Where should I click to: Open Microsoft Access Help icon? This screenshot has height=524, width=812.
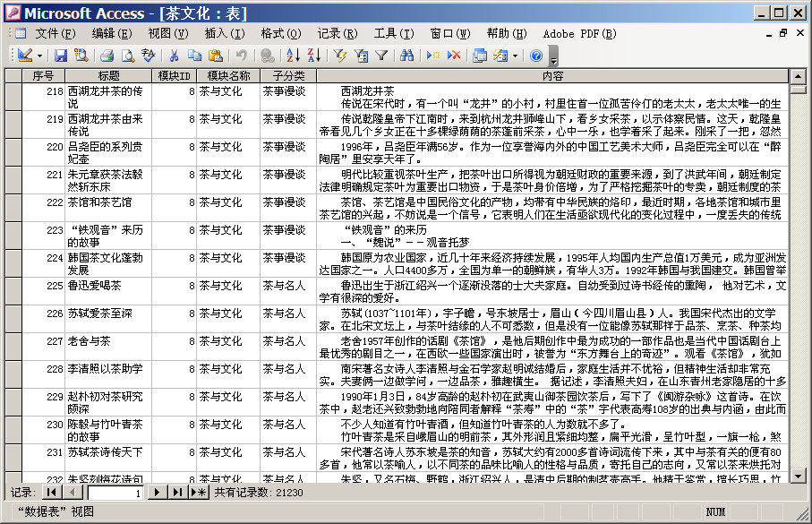pyautogui.click(x=536, y=55)
